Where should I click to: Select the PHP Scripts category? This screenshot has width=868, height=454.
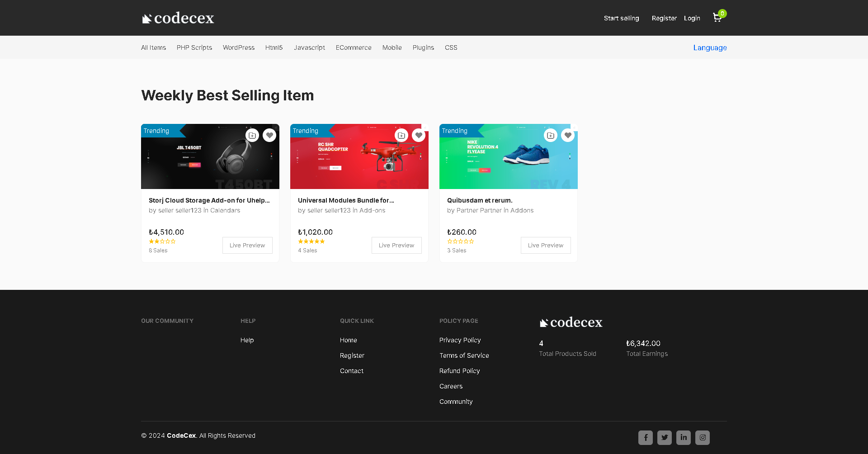194,47
